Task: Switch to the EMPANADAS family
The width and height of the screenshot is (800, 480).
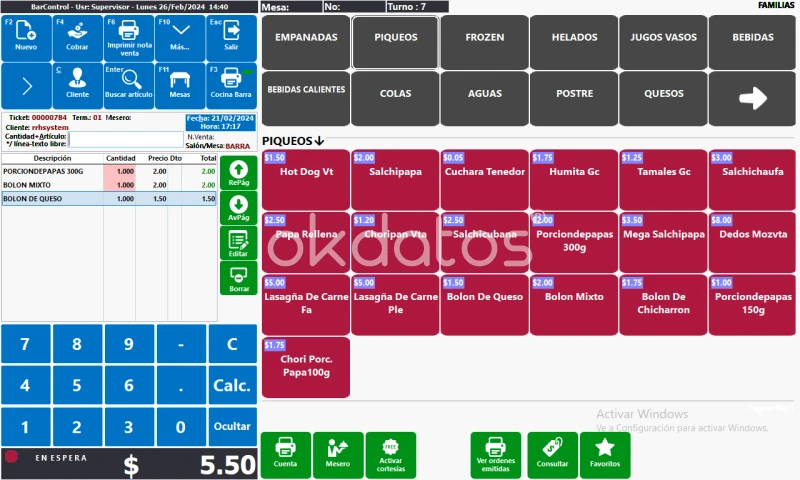Action: click(x=306, y=38)
